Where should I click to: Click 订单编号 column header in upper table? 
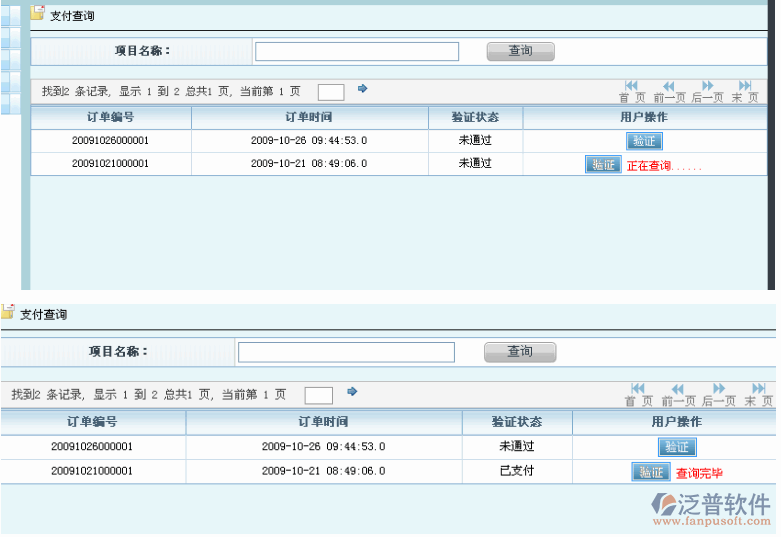[x=111, y=118]
